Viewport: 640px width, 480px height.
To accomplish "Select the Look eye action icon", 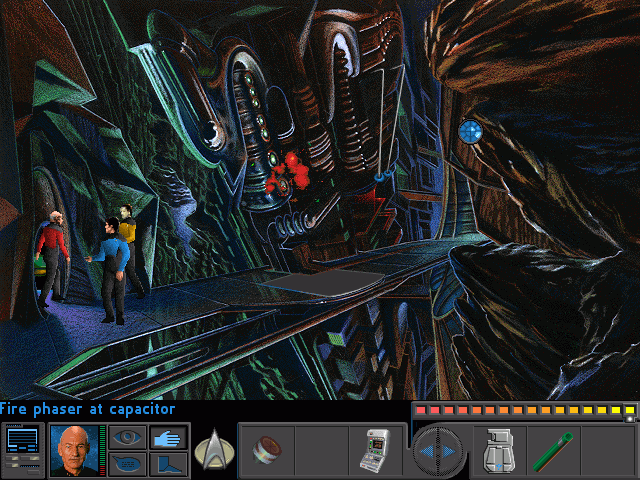I will point(127,437).
